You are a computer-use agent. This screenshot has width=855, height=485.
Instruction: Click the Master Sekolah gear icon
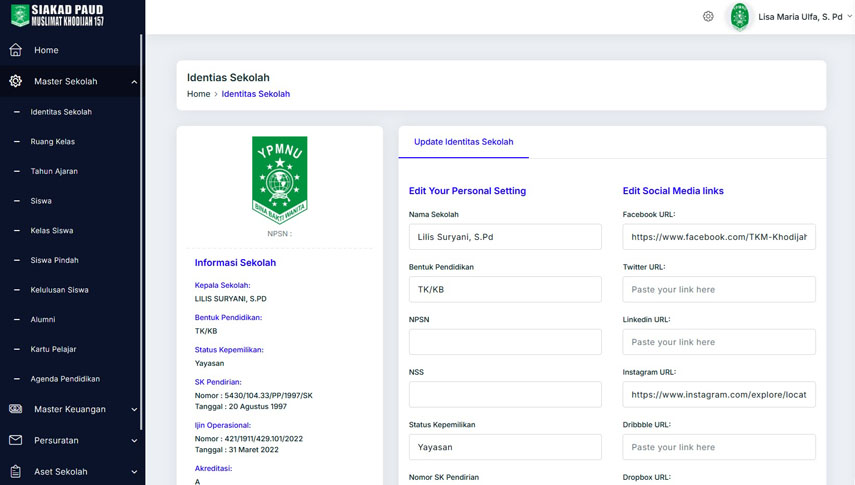pyautogui.click(x=15, y=81)
